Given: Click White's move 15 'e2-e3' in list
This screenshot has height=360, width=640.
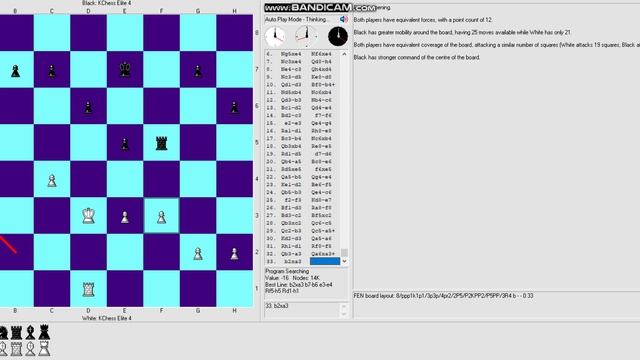Looking at the screenshot, I should [x=293, y=123].
